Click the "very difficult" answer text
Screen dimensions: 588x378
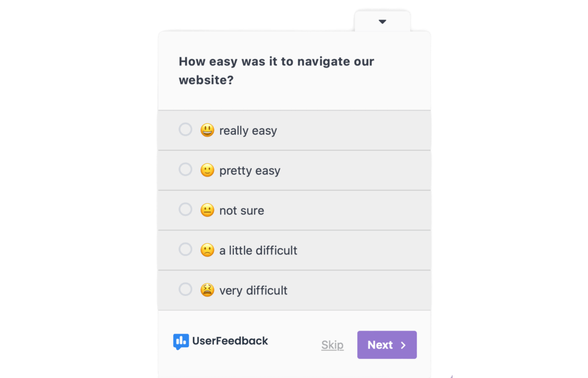coord(253,291)
